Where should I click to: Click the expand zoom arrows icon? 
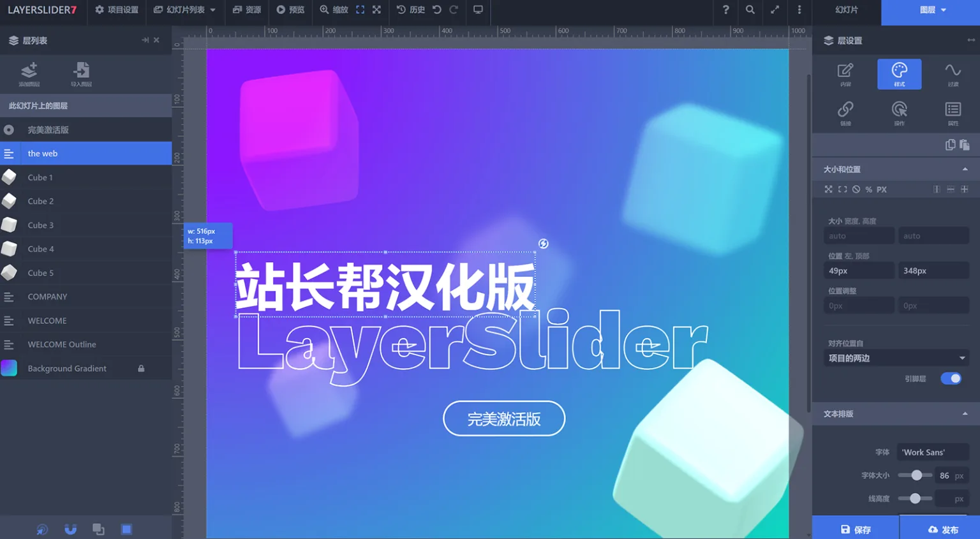coord(376,10)
